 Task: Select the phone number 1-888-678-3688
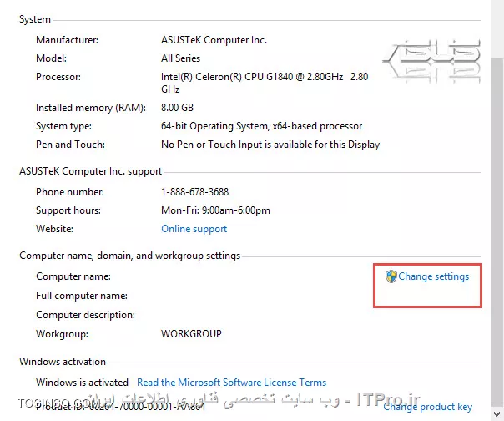[194, 192]
